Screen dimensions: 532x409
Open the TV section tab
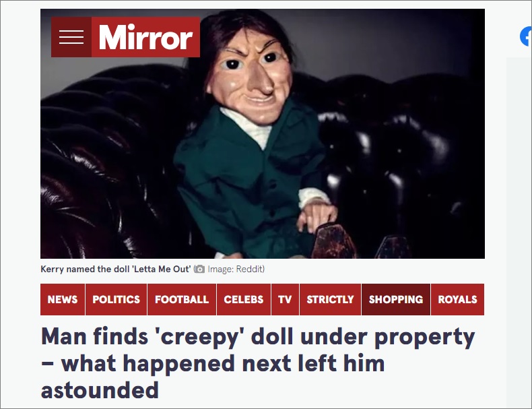pos(285,299)
